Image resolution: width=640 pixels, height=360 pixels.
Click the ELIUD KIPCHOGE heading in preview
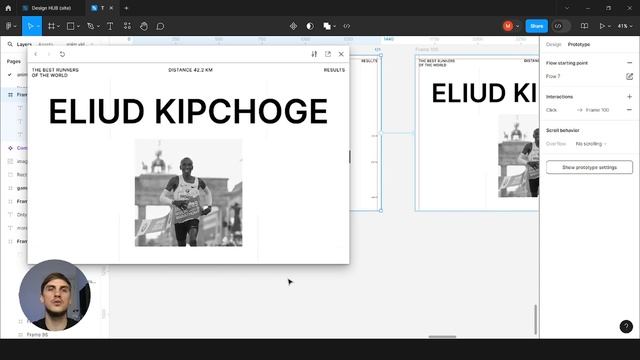pos(188,111)
